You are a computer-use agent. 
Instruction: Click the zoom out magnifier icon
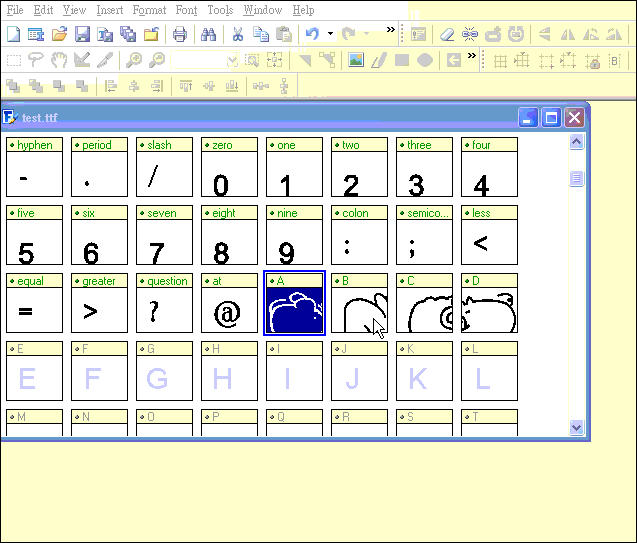pyautogui.click(x=157, y=60)
